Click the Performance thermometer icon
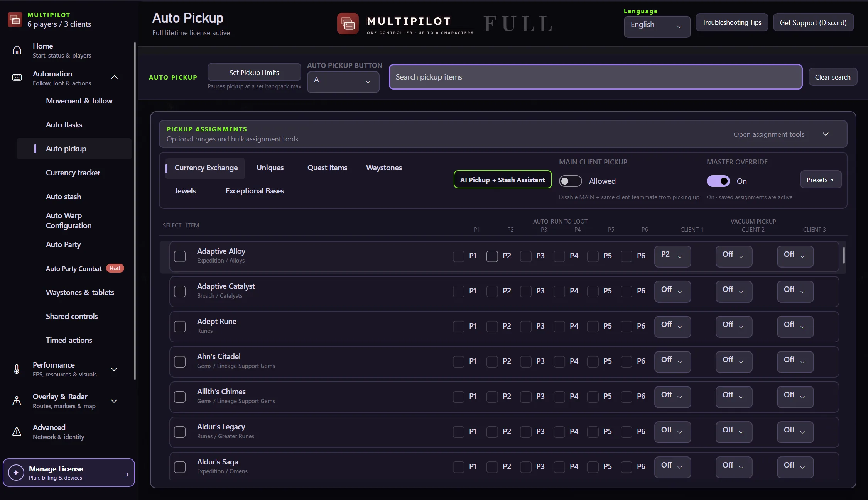The image size is (868, 500). point(17,369)
